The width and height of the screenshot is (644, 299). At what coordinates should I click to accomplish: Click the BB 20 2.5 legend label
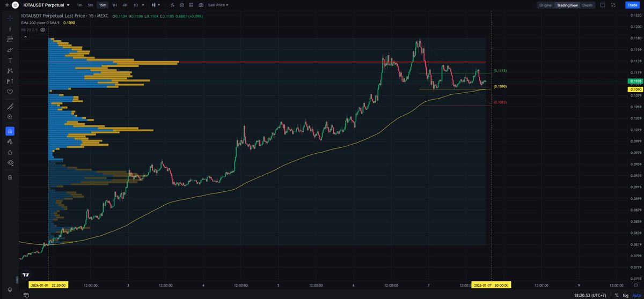(x=30, y=30)
